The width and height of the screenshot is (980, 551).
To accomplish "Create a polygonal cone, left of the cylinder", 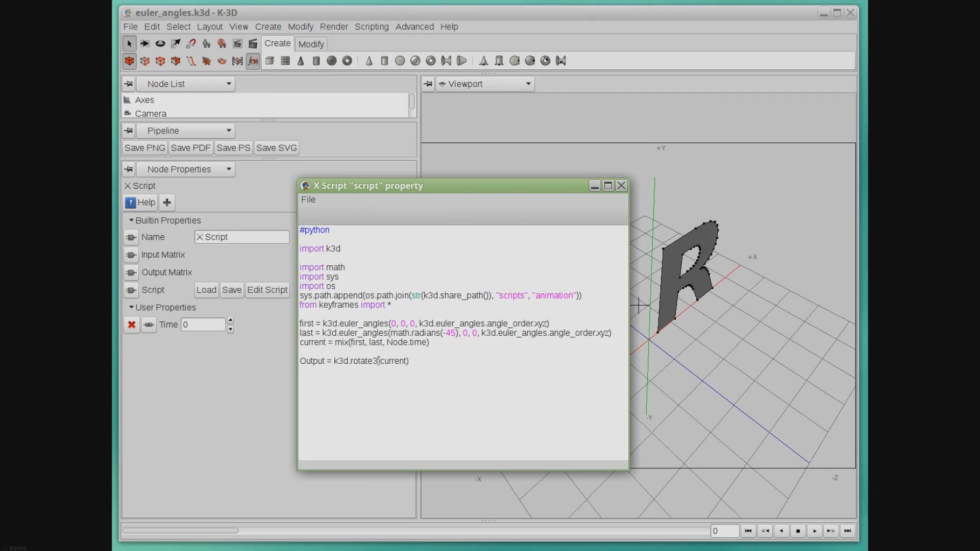I will (301, 61).
